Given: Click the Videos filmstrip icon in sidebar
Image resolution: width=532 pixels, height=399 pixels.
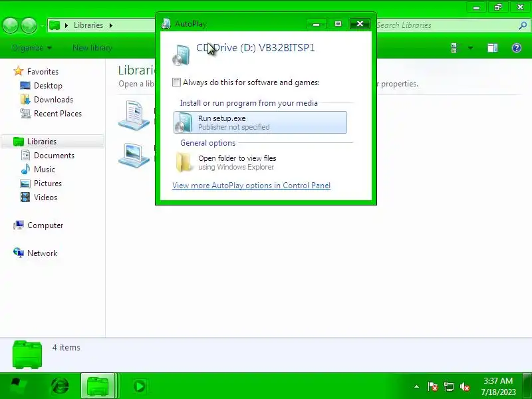Looking at the screenshot, I should tap(25, 197).
